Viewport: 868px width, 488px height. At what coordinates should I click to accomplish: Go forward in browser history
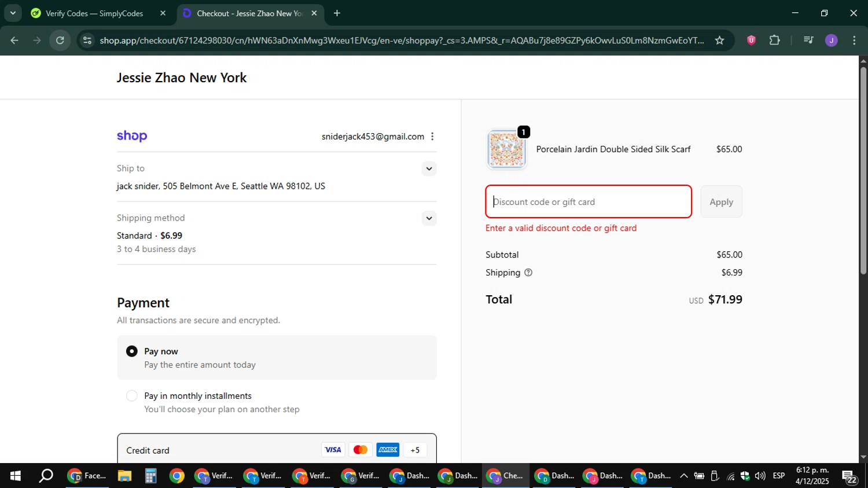37,40
